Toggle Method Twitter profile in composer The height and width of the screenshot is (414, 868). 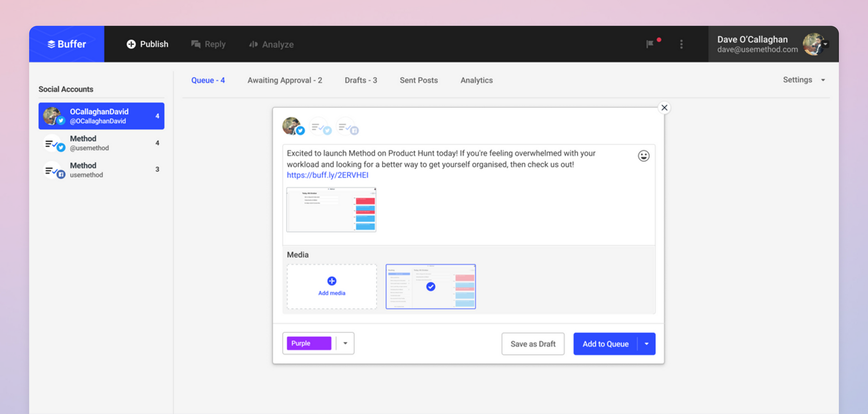point(320,126)
